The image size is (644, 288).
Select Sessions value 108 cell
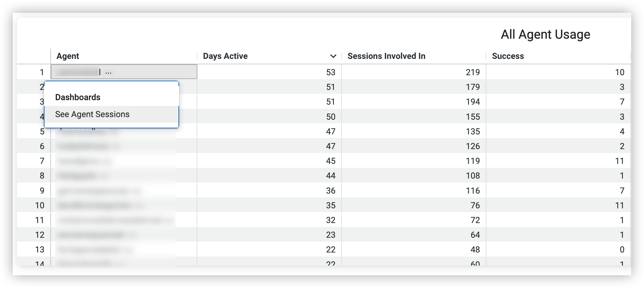(x=414, y=176)
